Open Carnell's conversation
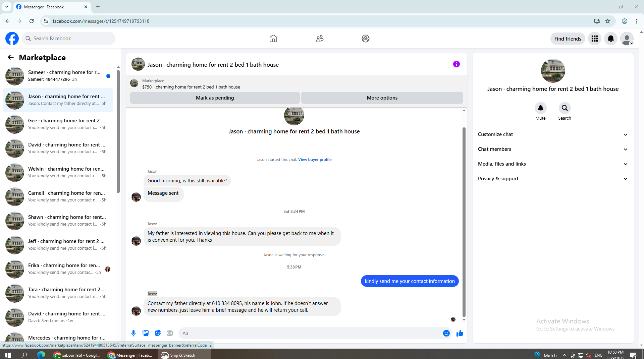Image resolution: width=644 pixels, height=359 pixels. (x=58, y=197)
